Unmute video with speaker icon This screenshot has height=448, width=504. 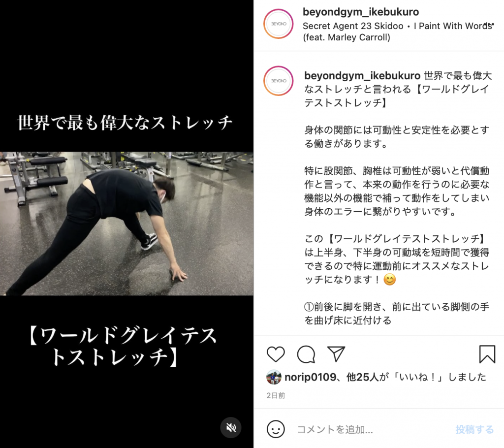pyautogui.click(x=231, y=427)
